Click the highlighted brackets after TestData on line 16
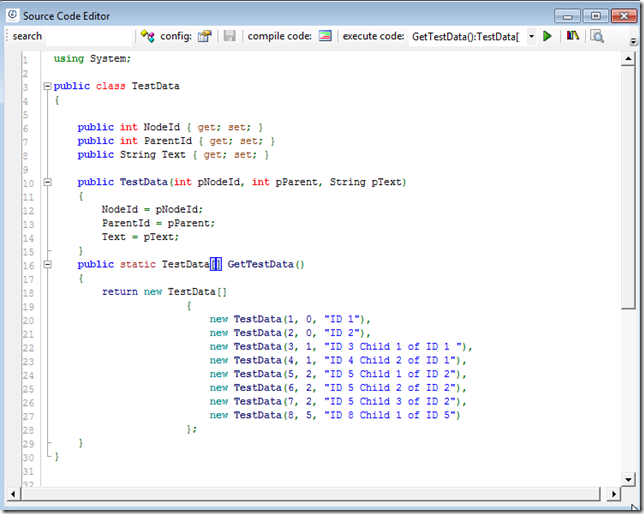Screen dimensions: 644x514 click(216, 264)
